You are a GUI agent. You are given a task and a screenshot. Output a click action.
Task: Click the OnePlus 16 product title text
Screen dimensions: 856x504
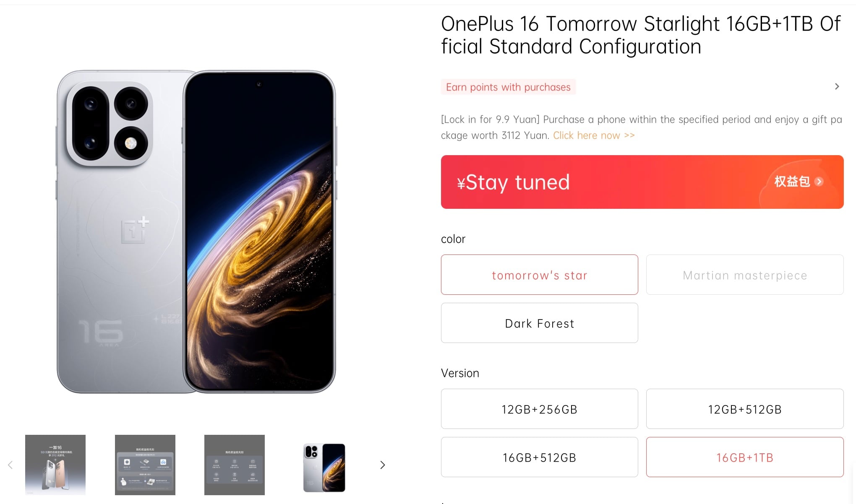click(641, 35)
